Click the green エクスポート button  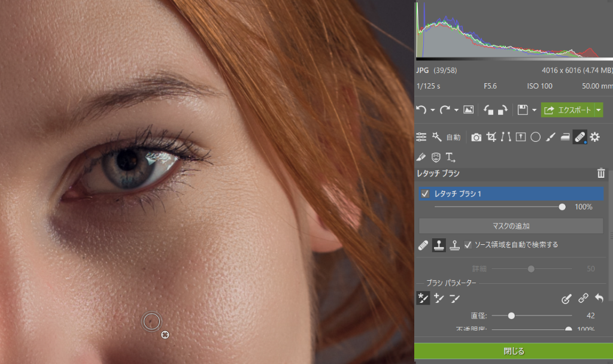pos(568,110)
